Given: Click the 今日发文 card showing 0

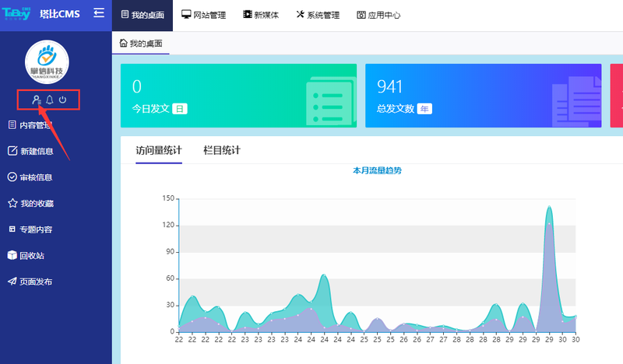Looking at the screenshot, I should (238, 96).
